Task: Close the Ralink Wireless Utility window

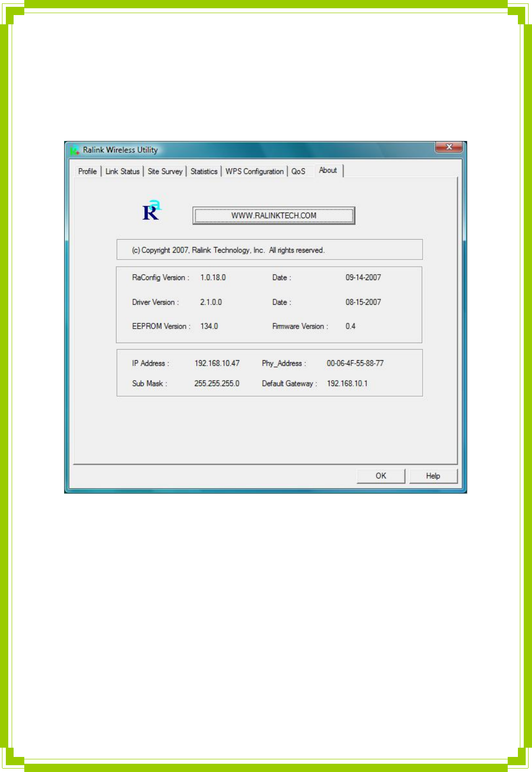Action: click(x=449, y=147)
